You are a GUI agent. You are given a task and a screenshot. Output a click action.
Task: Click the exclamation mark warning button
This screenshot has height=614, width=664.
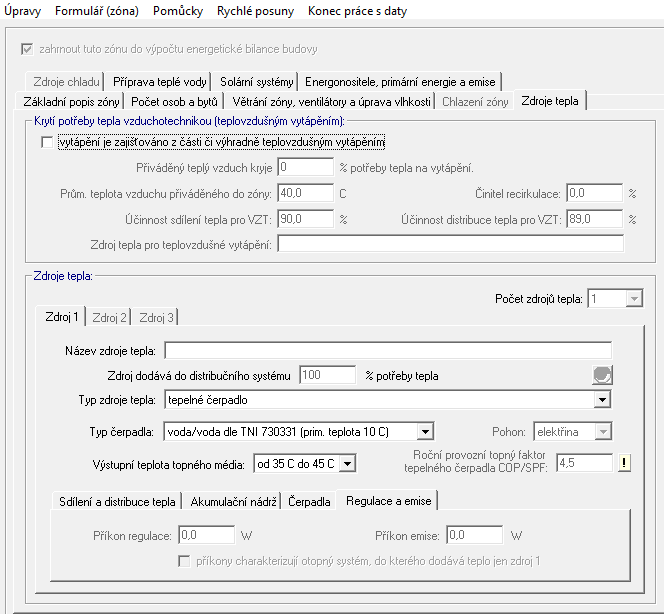point(624,462)
